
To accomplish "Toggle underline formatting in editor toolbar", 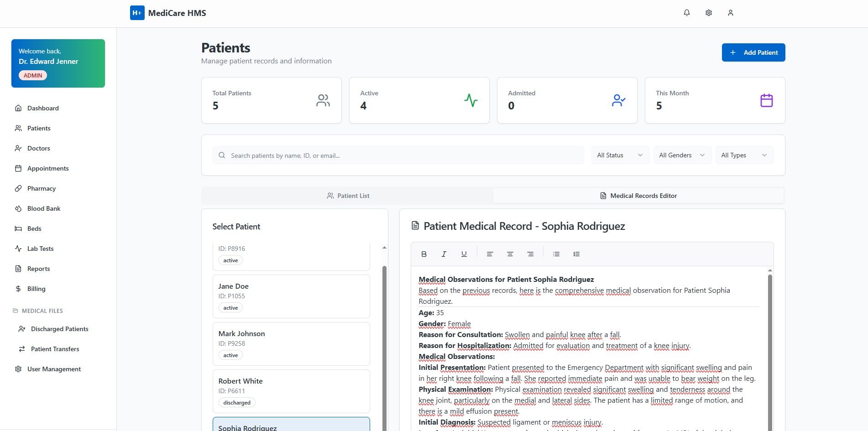I will coord(464,254).
